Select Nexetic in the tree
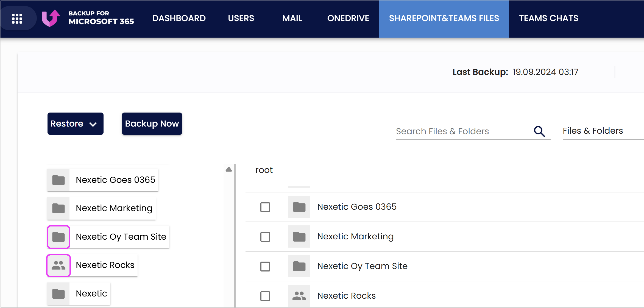 (79, 294)
